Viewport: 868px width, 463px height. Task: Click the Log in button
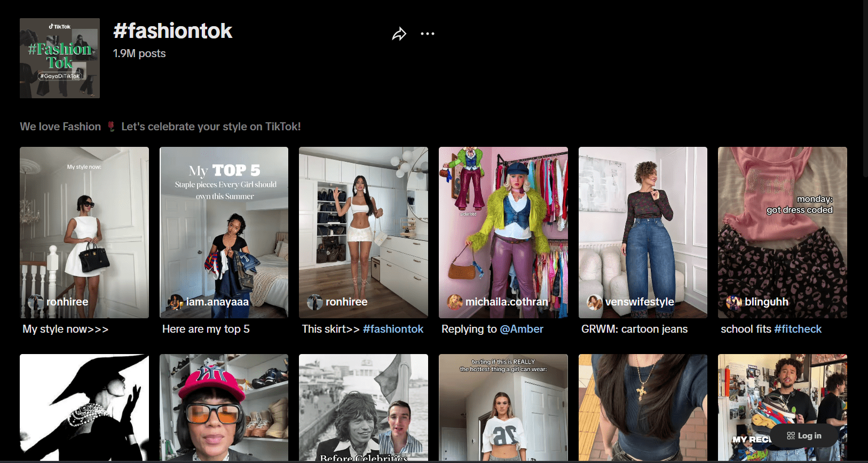(x=804, y=436)
